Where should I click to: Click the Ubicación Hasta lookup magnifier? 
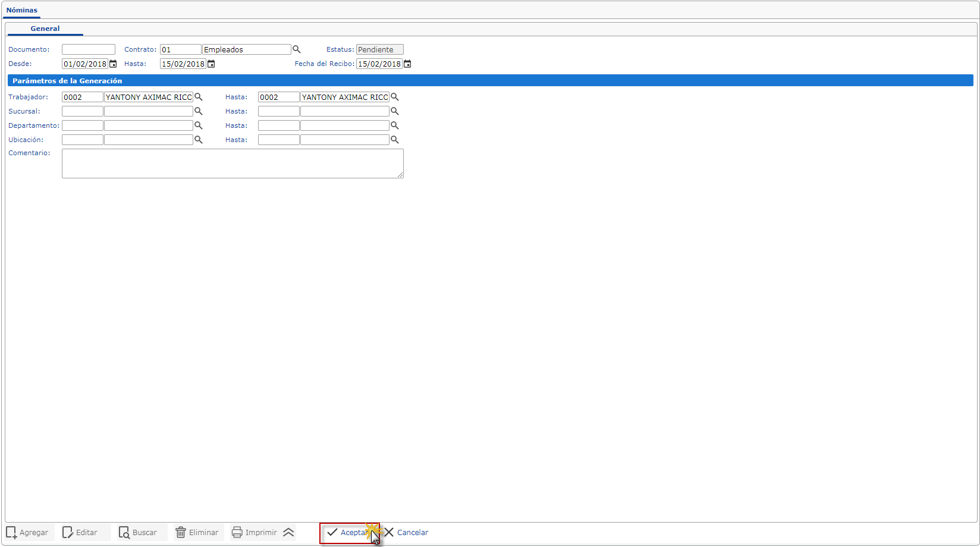click(394, 140)
